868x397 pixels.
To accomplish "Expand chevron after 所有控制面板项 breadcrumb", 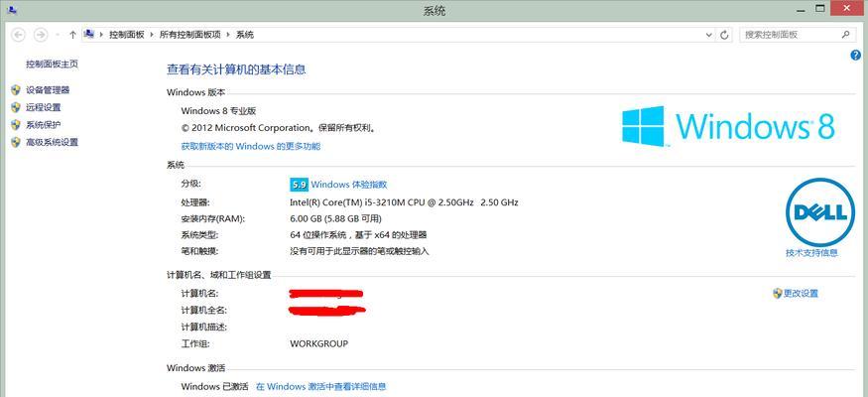I will (x=228, y=35).
